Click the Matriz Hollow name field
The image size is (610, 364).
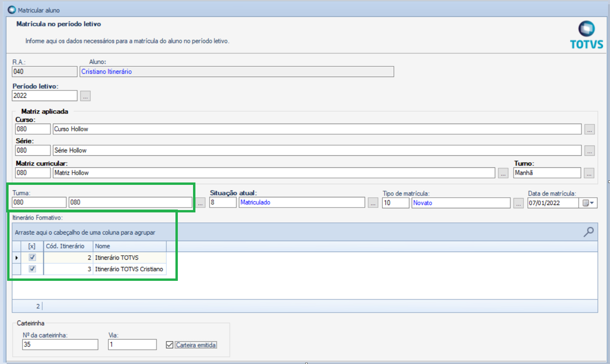pyautogui.click(x=274, y=172)
